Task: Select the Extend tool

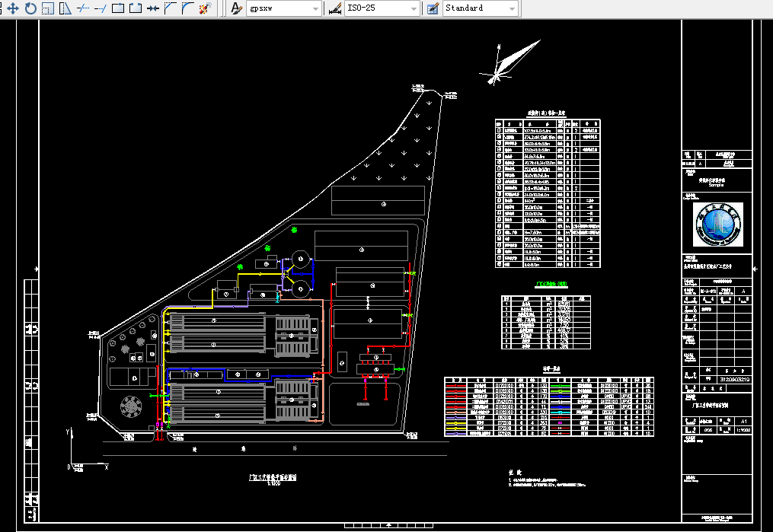Action: coord(100,8)
